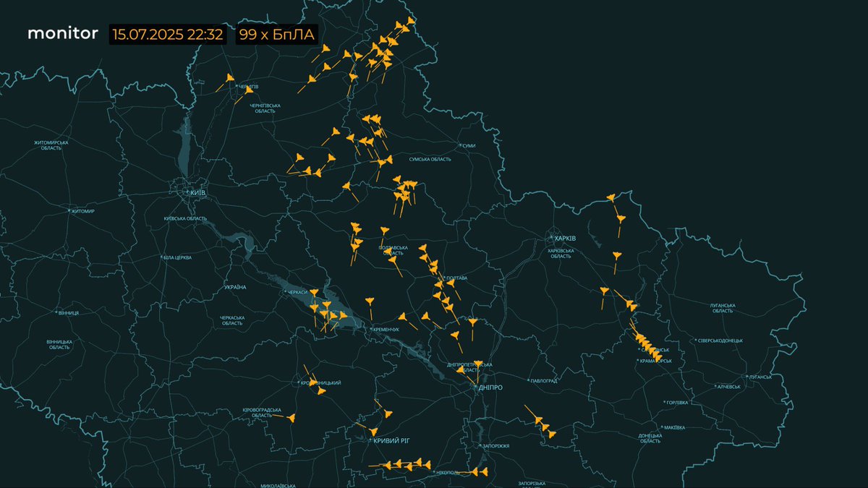Viewport: 868px width, 488px height.
Task: Select the ДОНЕЦЬКА ОБЛАСТЬ label
Action: [x=650, y=438]
